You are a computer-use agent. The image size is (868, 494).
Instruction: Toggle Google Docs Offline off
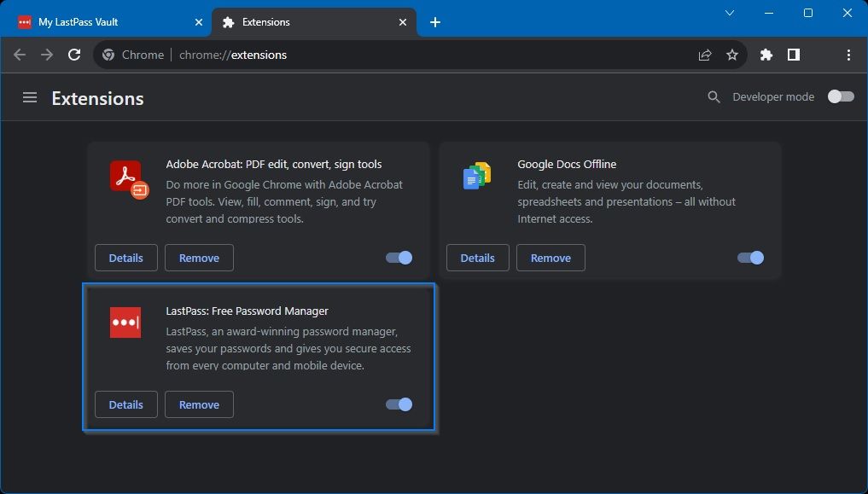coord(749,257)
